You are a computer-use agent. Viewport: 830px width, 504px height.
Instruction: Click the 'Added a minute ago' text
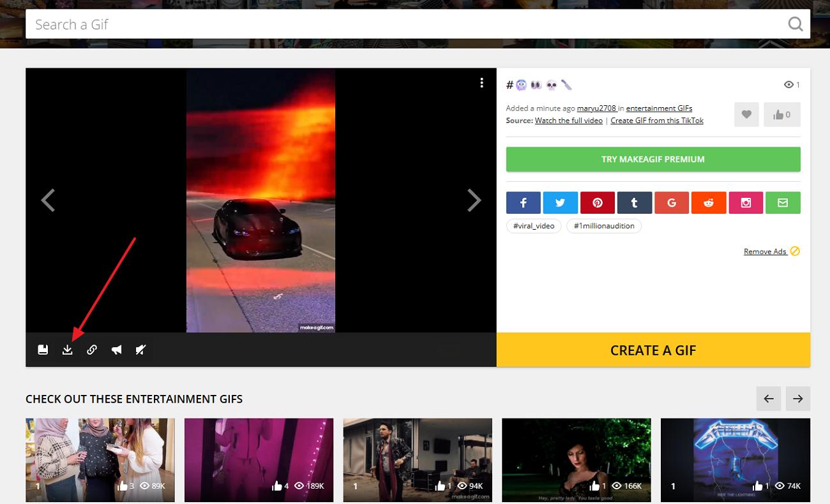(540, 108)
